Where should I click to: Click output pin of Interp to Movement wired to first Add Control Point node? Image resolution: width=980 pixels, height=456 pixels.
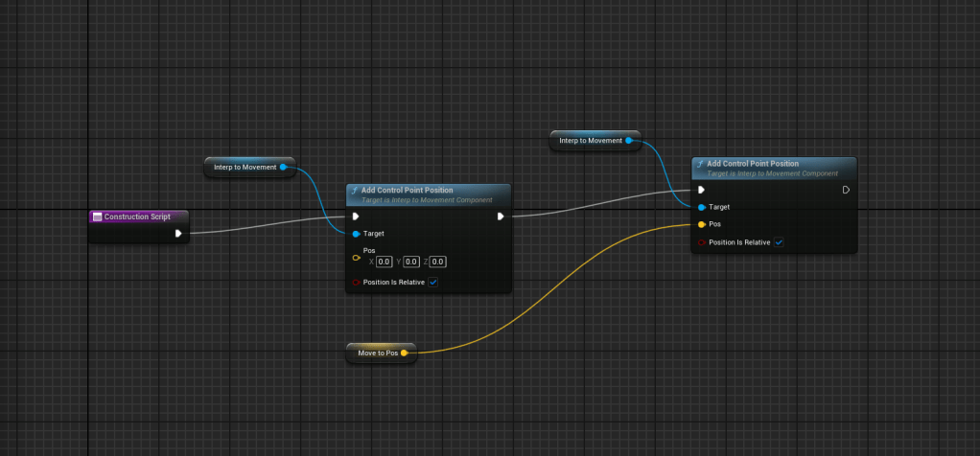(x=283, y=167)
